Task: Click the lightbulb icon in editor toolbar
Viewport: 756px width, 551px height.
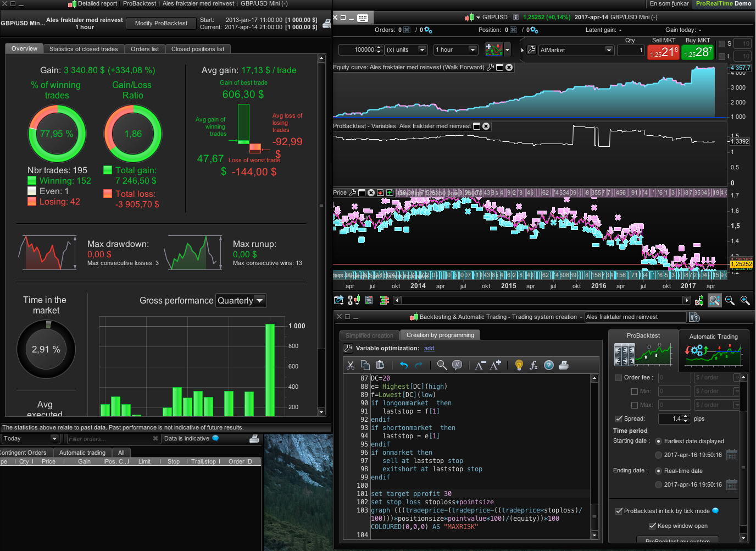Action: 519,365
